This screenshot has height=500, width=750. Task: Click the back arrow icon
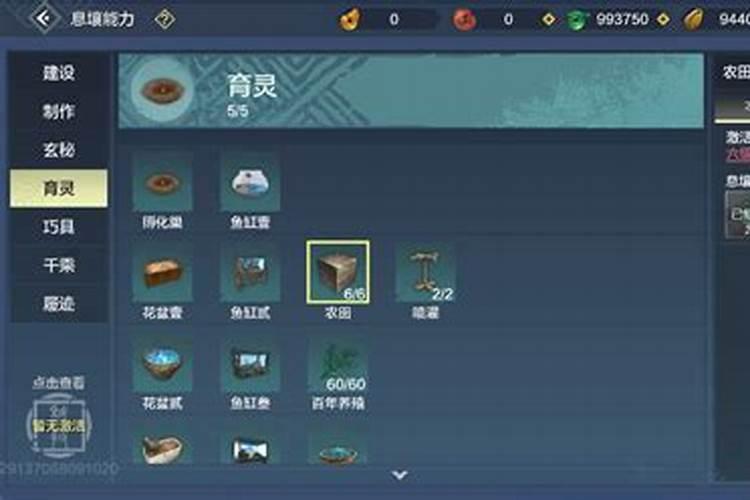pos(44,19)
